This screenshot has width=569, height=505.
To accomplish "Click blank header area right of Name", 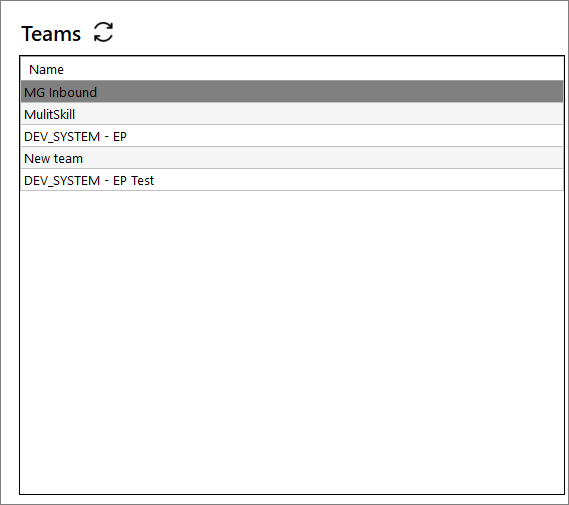I will pyautogui.click(x=312, y=69).
